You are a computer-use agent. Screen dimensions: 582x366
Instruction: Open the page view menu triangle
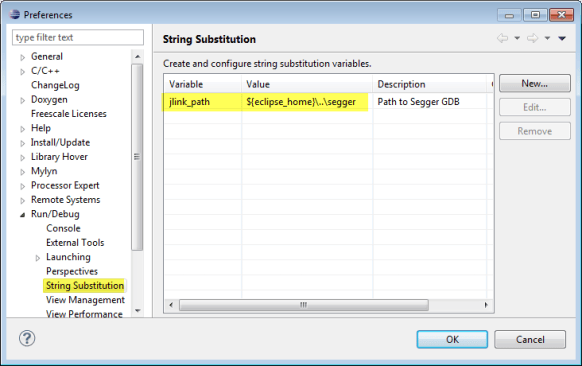pyautogui.click(x=562, y=38)
